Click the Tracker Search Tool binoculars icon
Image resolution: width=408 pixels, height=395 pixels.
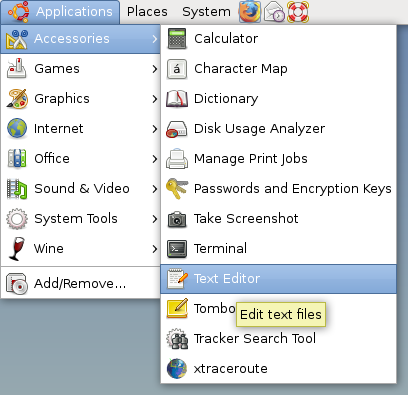177,339
